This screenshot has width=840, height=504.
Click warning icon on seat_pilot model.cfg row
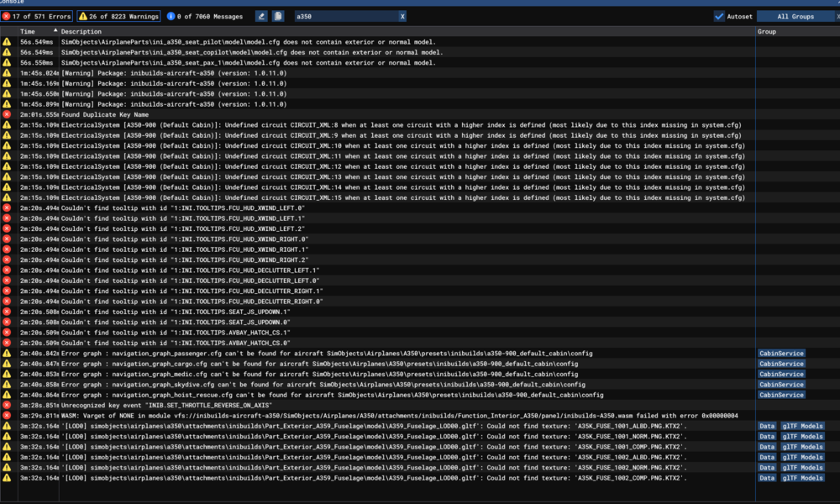tap(8, 41)
